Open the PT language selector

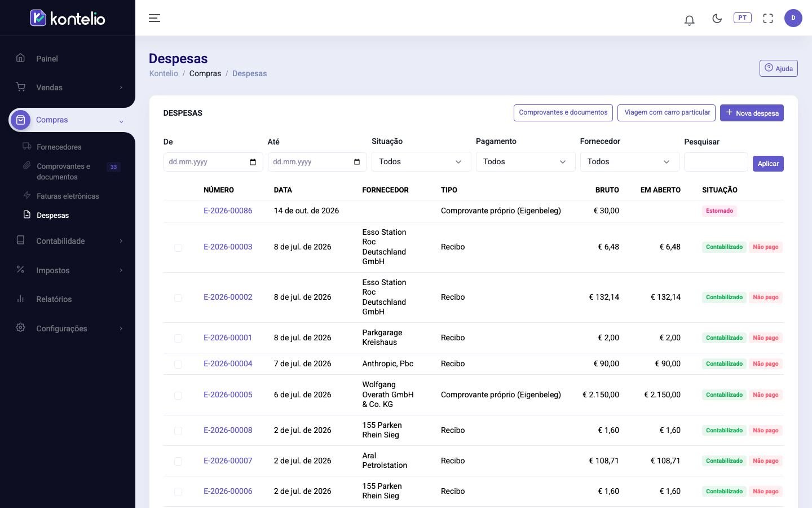(742, 17)
